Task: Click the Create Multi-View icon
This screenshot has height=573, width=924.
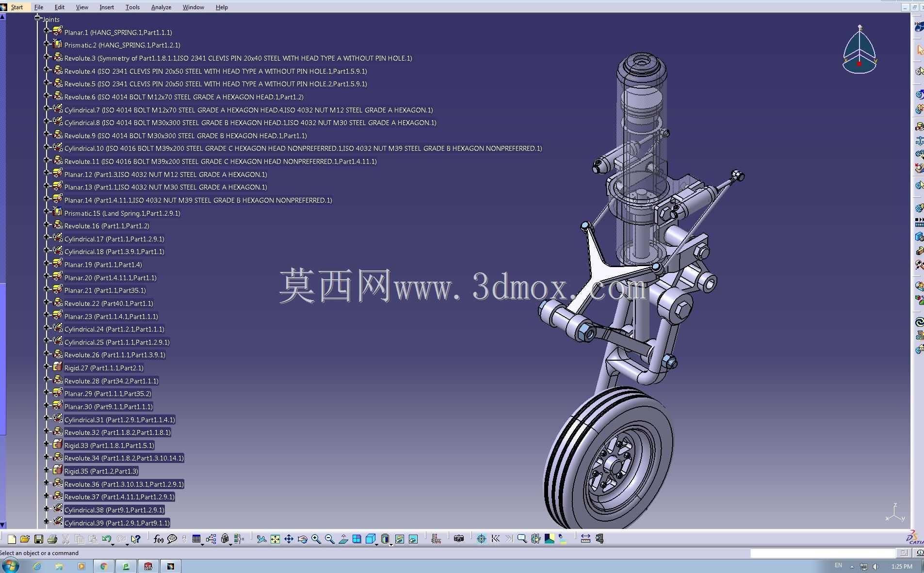Action: 357,539
